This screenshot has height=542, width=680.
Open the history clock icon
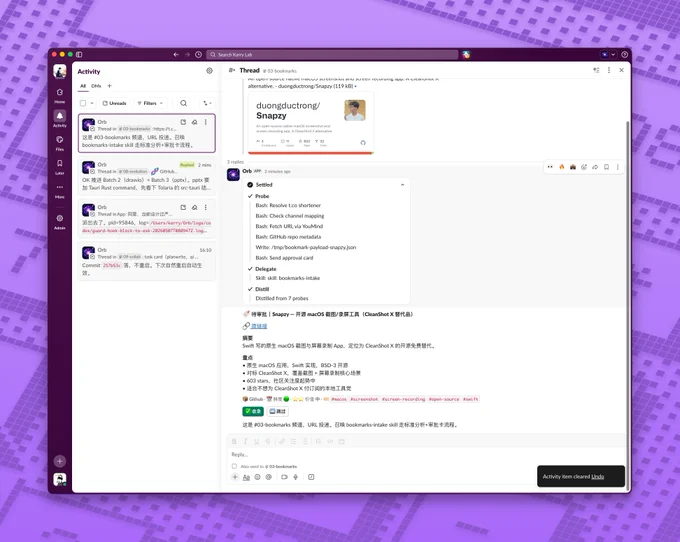pos(199,55)
